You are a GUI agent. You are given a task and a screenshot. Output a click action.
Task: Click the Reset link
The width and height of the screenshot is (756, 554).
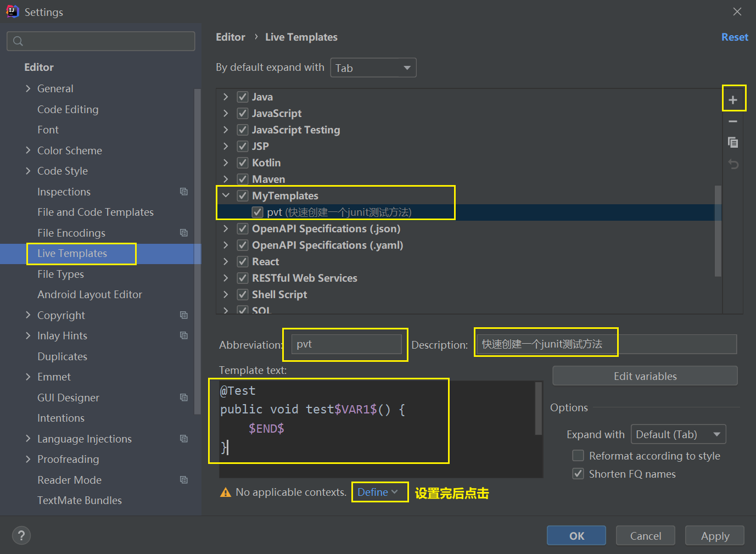(735, 37)
